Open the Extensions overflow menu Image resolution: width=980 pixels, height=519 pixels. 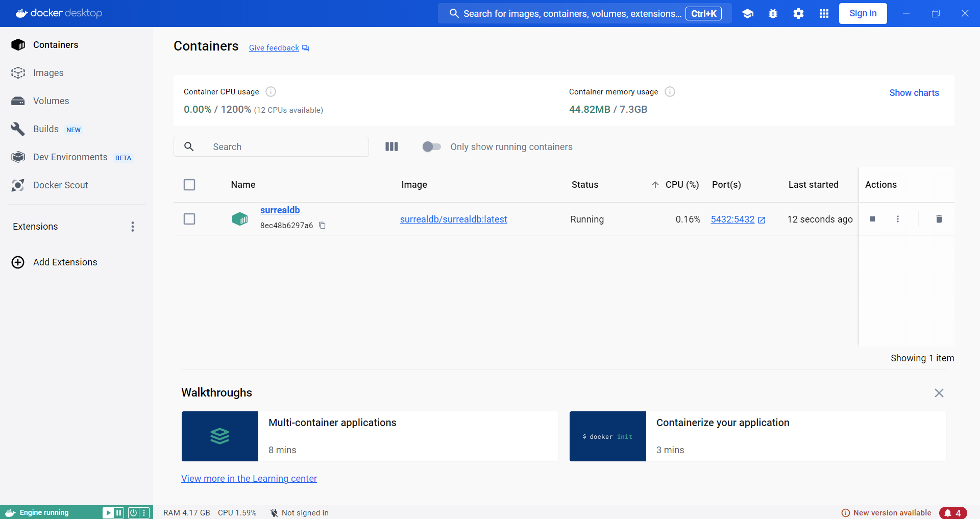pos(133,227)
